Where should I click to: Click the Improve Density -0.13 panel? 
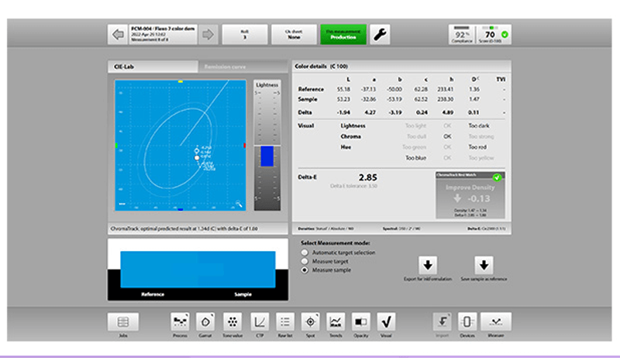point(470,196)
